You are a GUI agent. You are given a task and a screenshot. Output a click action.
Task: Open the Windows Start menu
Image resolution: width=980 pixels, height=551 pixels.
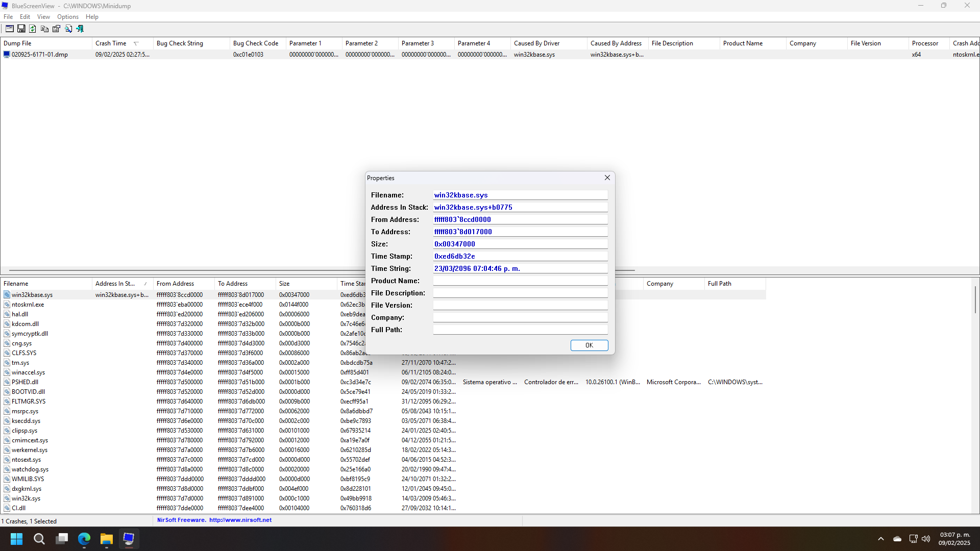(16, 539)
